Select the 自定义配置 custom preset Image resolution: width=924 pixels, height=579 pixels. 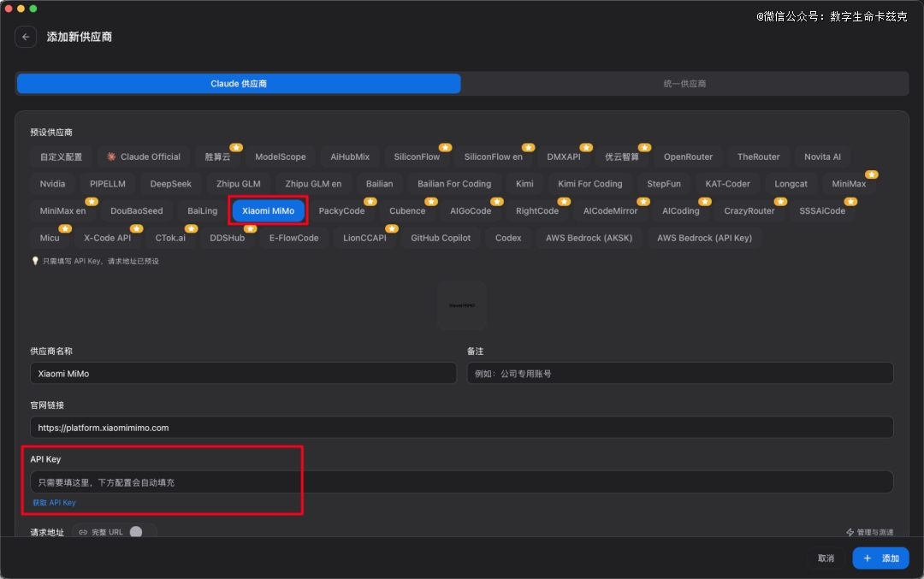[x=61, y=157]
